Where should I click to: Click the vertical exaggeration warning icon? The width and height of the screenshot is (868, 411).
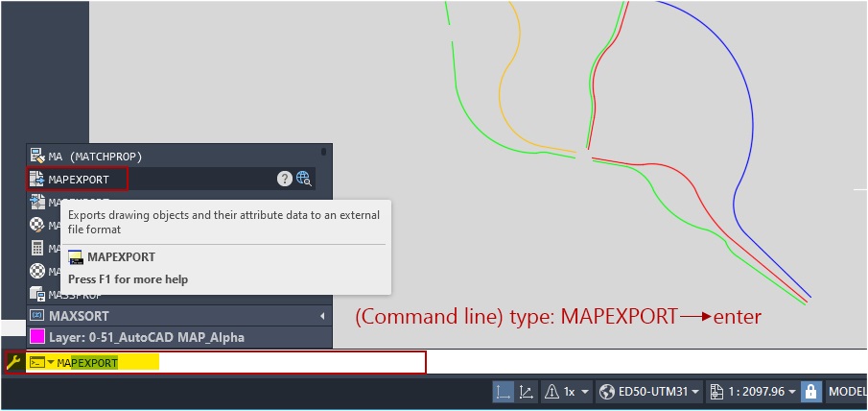(x=551, y=392)
